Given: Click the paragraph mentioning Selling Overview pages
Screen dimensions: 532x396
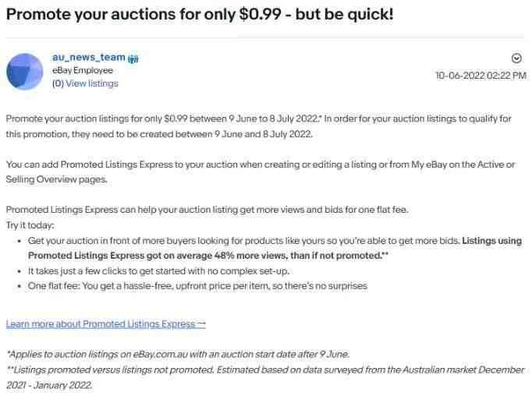Looking at the screenshot, I should click(x=261, y=172).
